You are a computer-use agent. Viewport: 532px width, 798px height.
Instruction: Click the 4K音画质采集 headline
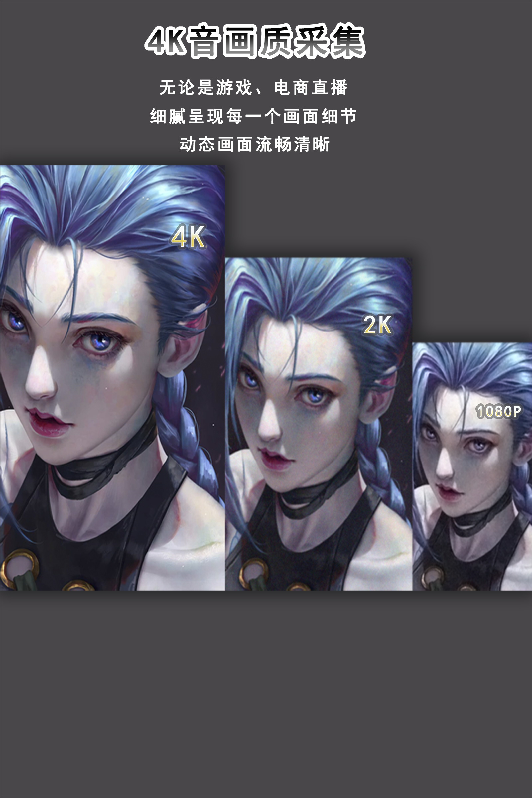pos(255,41)
